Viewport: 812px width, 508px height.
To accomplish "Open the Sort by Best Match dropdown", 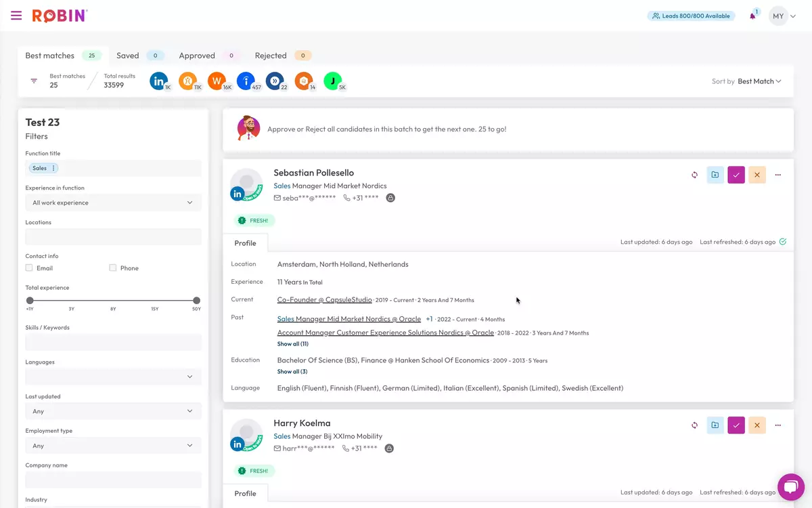I will click(x=759, y=81).
